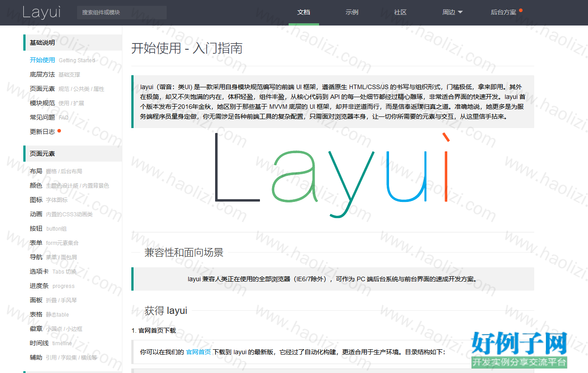
Task: Open the 常见问题 FAQ sidebar link
Action: tap(49, 117)
